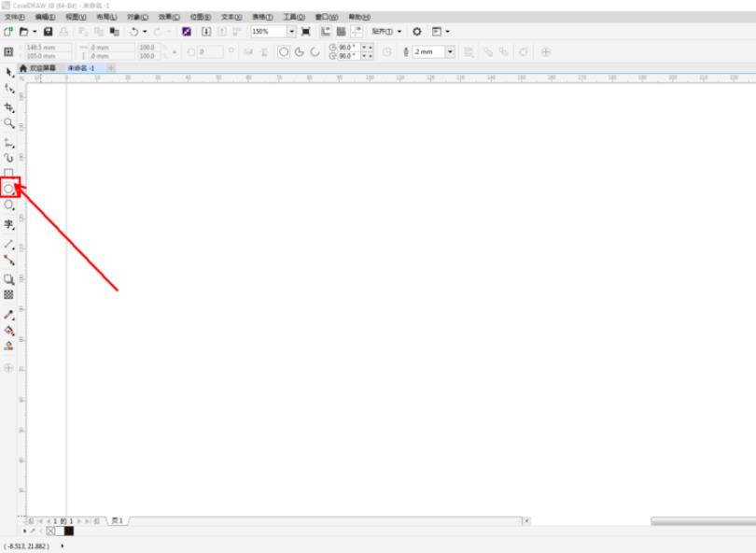Viewport: 756px width, 553px height.
Task: Select the Rectangle tool
Action: point(8,172)
